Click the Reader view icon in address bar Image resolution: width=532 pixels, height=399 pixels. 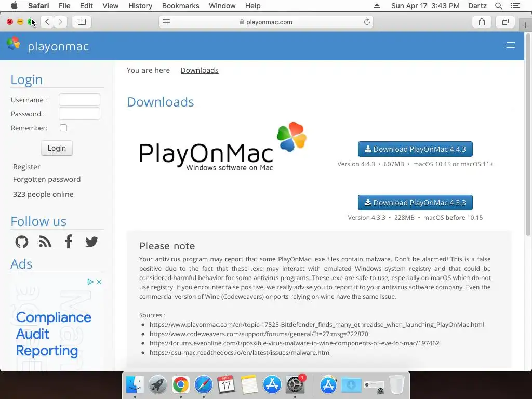point(166,22)
